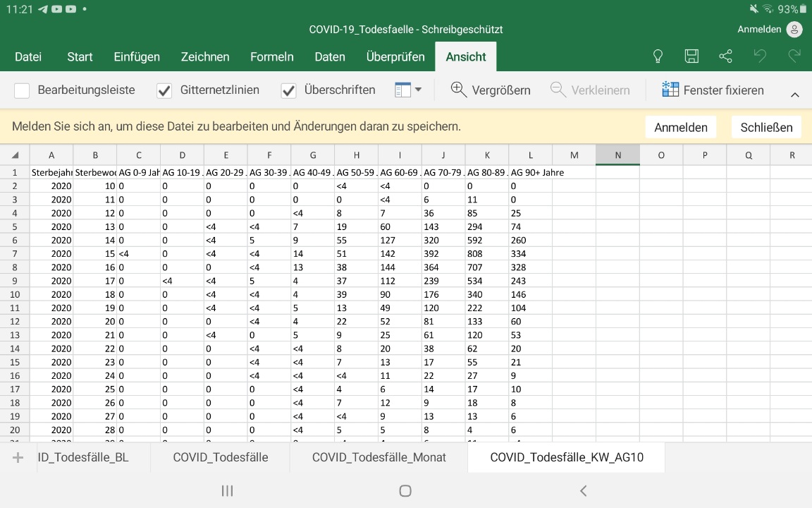Click the Anmelden button in banner
The height and width of the screenshot is (508, 812).
[x=681, y=127]
